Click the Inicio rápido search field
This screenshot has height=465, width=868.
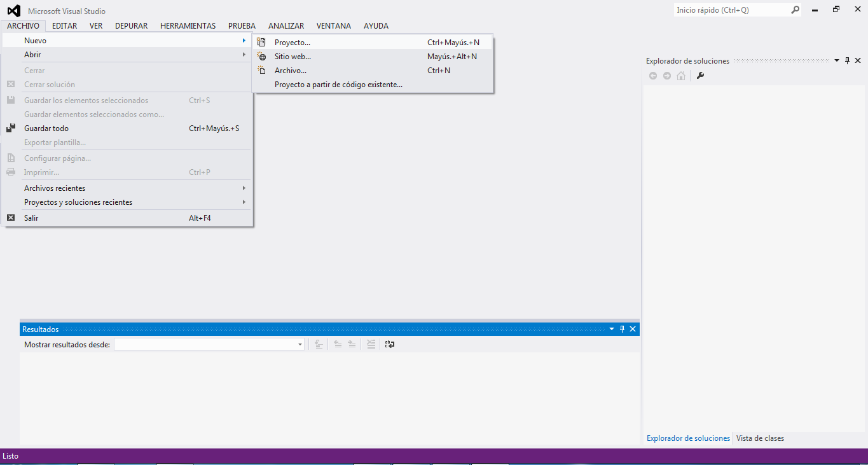tap(731, 10)
